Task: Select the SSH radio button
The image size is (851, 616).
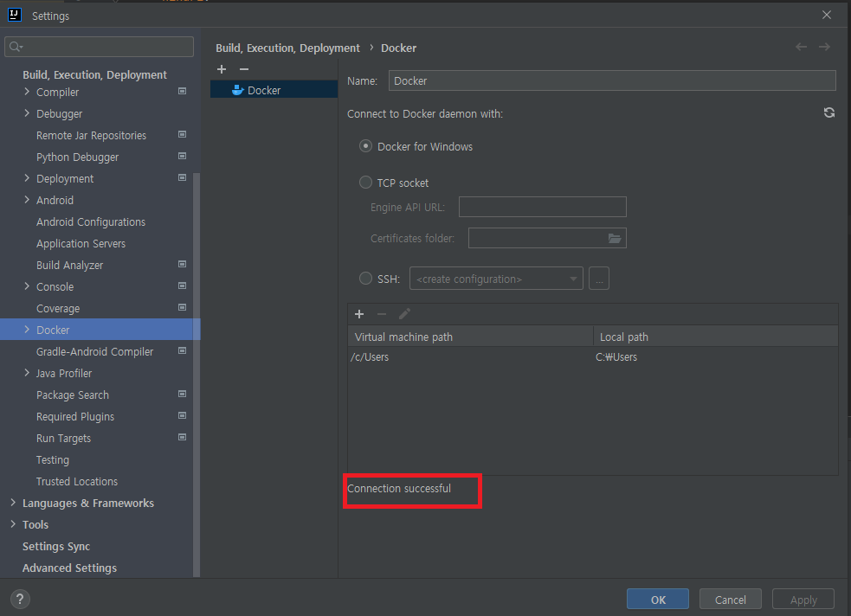Action: pos(366,279)
